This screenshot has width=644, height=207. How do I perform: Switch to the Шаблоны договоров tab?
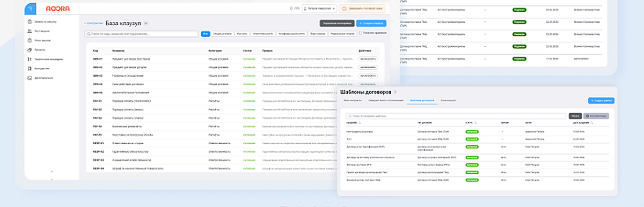[x=422, y=100]
